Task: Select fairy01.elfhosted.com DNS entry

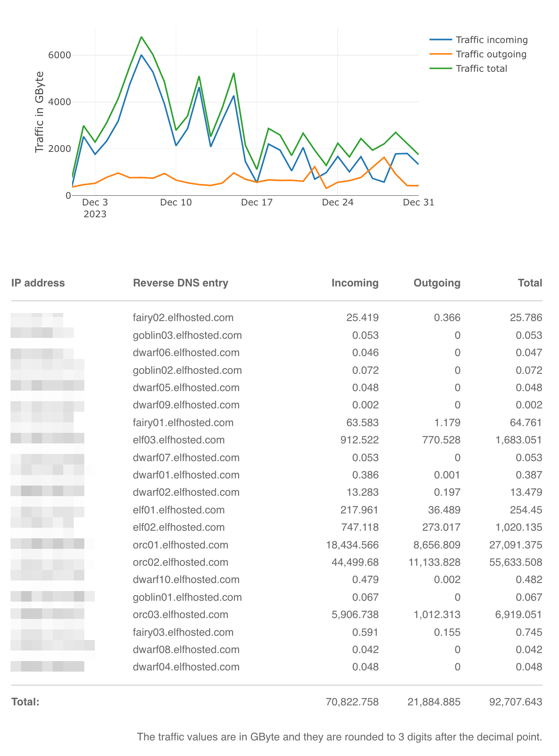Action: tap(183, 423)
